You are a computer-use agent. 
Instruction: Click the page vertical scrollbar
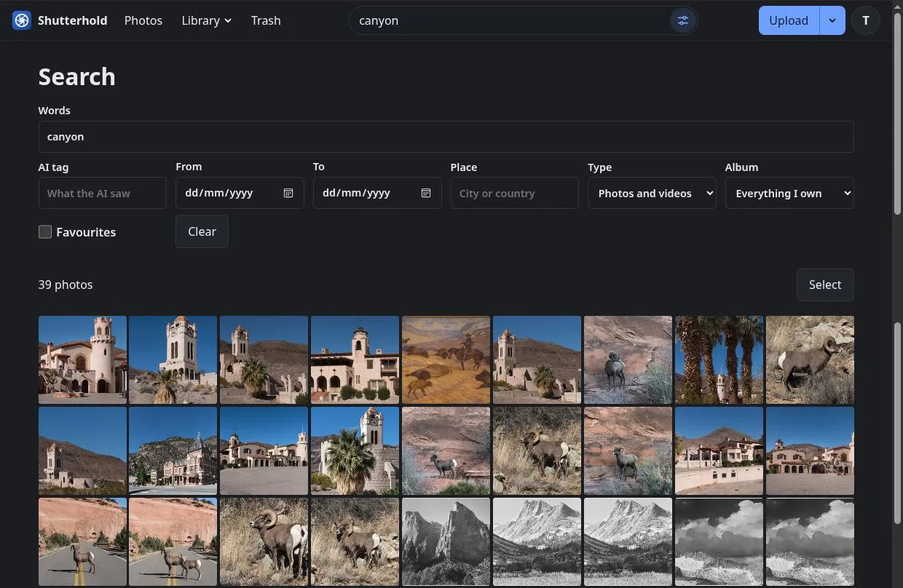click(897, 294)
